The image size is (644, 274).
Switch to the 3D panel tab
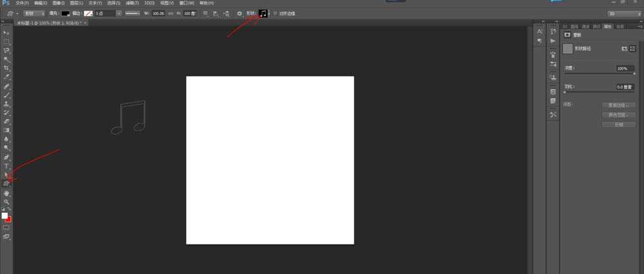(x=565, y=26)
